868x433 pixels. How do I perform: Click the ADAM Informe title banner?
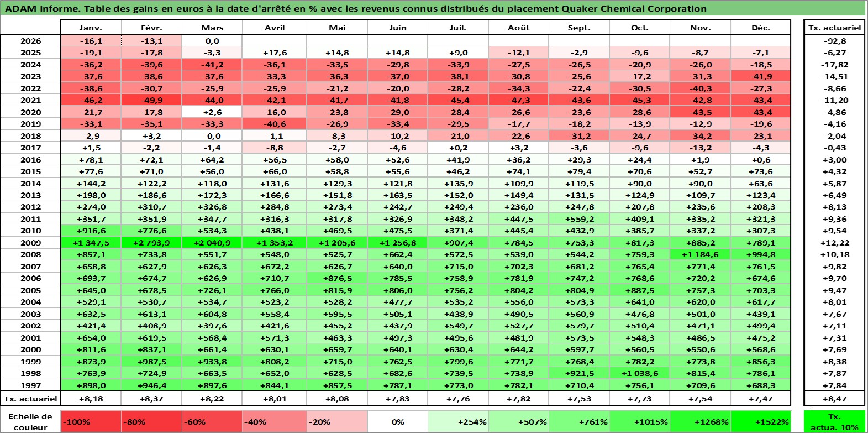[x=433, y=8]
